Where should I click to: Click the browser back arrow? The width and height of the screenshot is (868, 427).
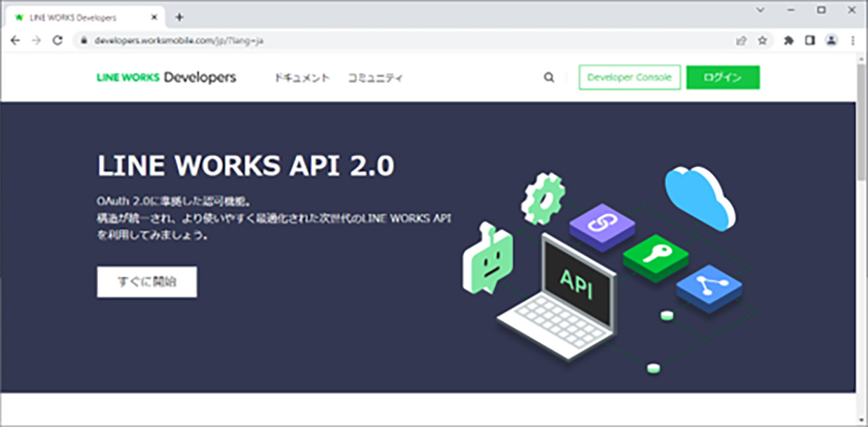coord(15,41)
